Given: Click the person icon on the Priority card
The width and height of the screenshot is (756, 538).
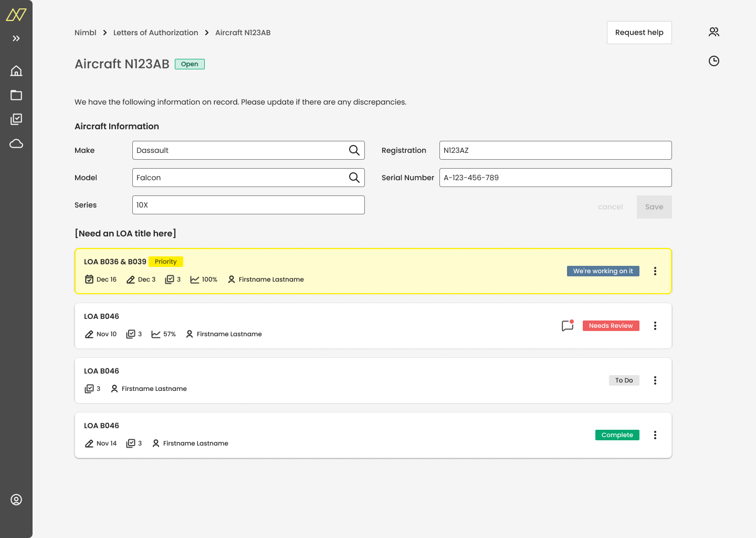Looking at the screenshot, I should click(x=232, y=280).
